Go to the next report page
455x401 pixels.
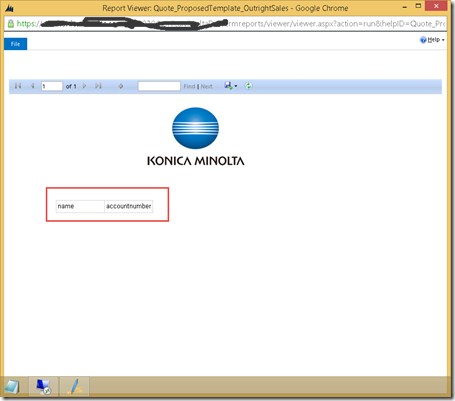click(x=84, y=86)
